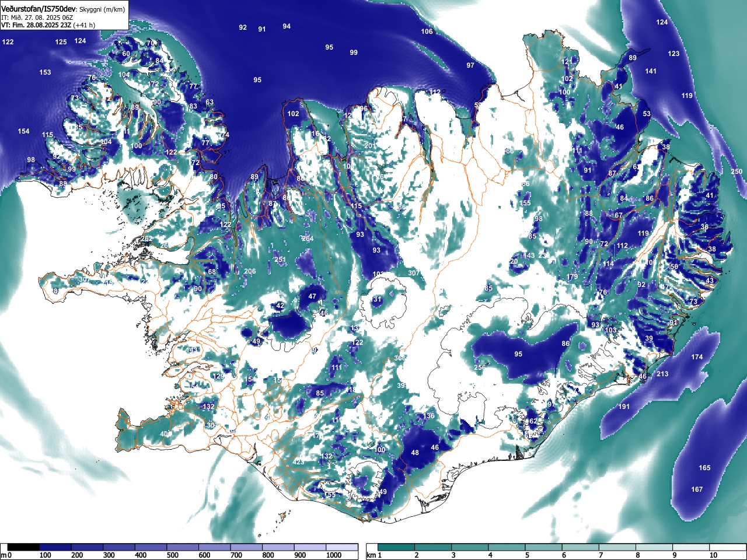747x560 pixels.
Task: Click the 500–600 m legend color swatch
Action: [x=183, y=547]
